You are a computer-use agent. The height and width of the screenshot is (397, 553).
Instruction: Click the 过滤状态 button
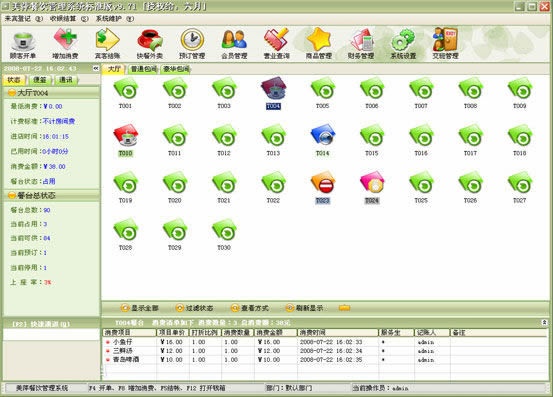(195, 308)
